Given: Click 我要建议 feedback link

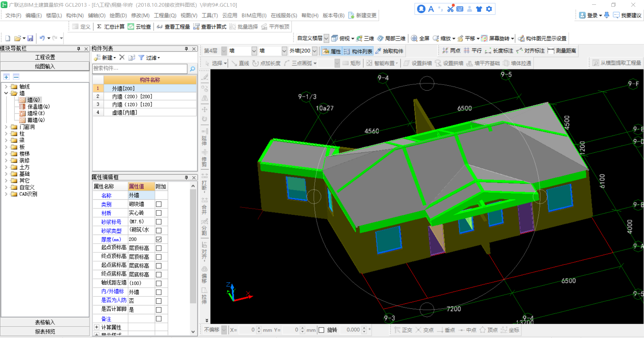Looking at the screenshot, I should (627, 15).
